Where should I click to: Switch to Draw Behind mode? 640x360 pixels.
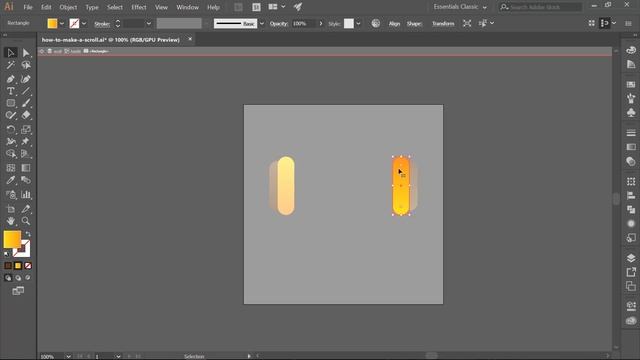(x=18, y=278)
